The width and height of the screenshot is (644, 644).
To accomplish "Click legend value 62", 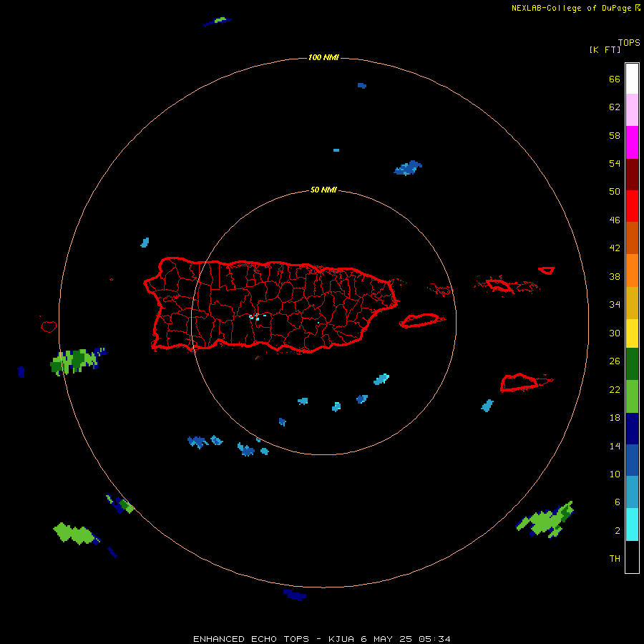I will (x=615, y=107).
